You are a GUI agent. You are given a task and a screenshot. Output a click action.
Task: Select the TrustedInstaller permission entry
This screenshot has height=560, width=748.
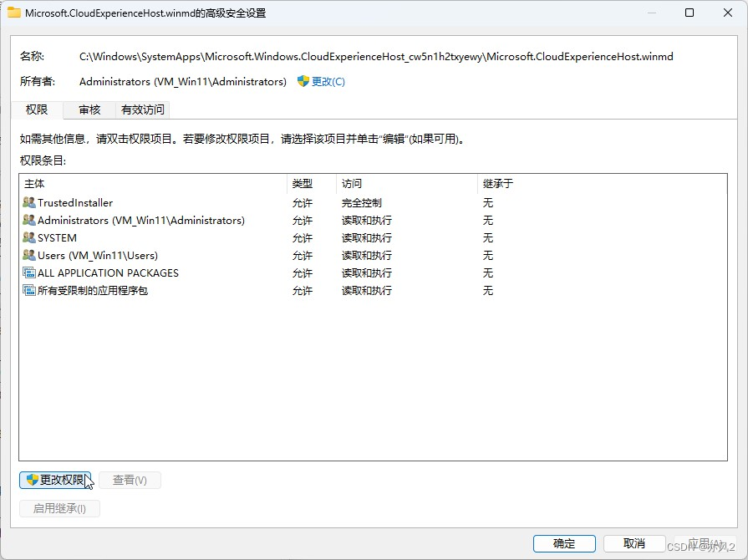373,203
